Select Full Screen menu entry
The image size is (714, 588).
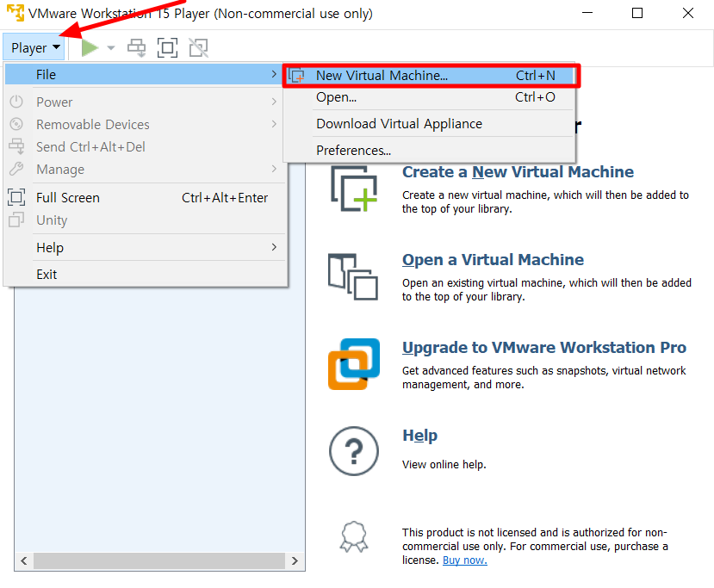pyautogui.click(x=144, y=197)
